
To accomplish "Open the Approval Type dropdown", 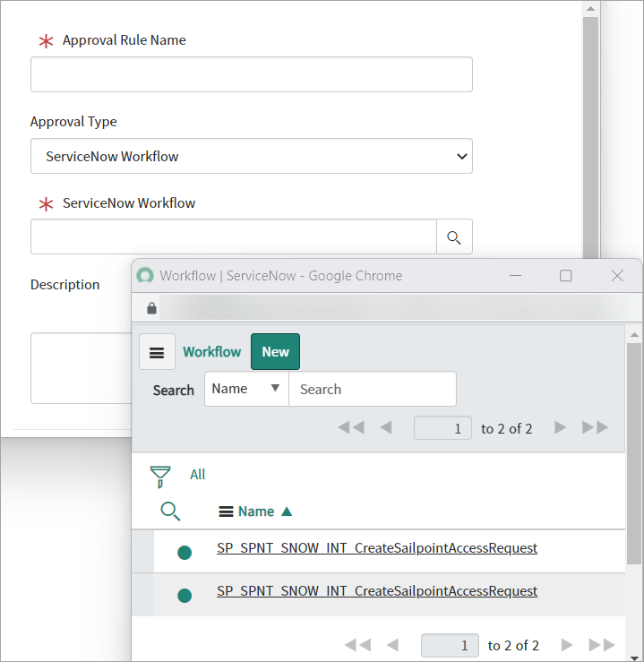I will (252, 156).
